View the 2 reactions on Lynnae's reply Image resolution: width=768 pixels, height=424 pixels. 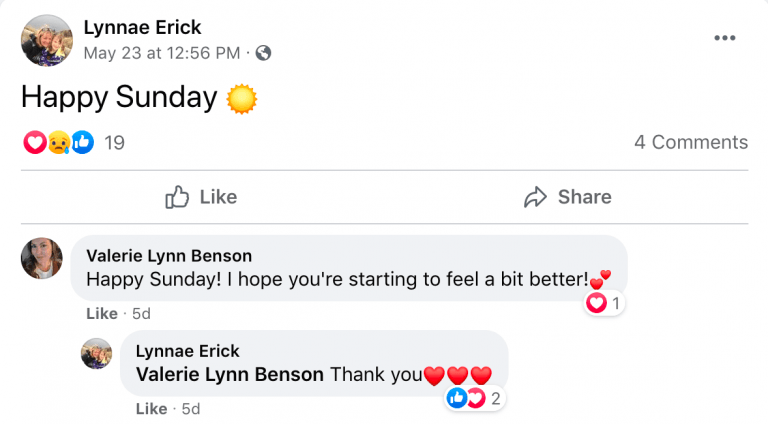pos(474,399)
